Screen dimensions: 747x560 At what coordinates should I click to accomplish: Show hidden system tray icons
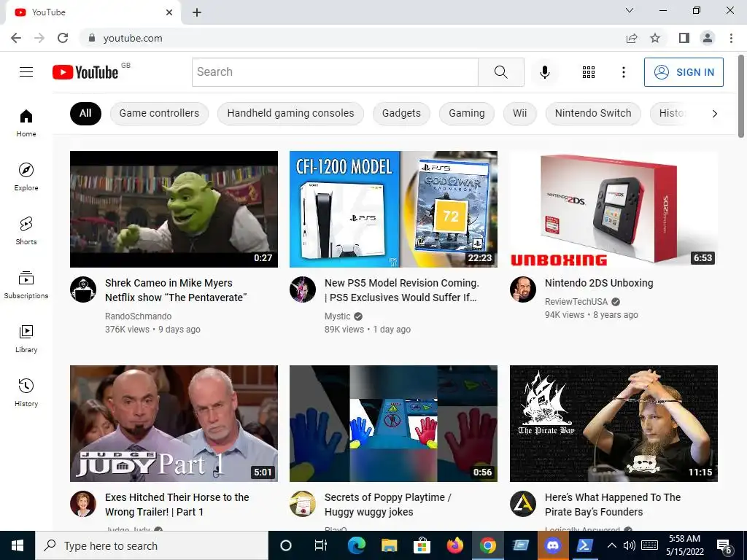tap(612, 545)
